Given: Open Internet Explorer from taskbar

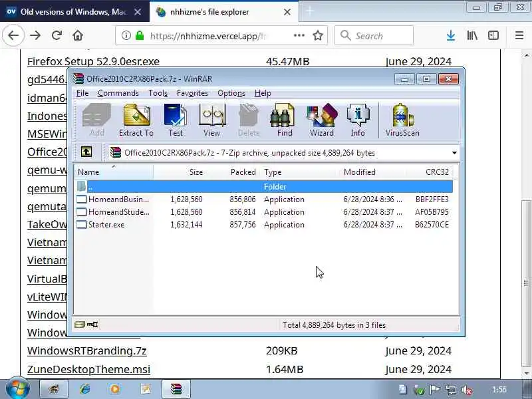Looking at the screenshot, I should pos(85,389).
